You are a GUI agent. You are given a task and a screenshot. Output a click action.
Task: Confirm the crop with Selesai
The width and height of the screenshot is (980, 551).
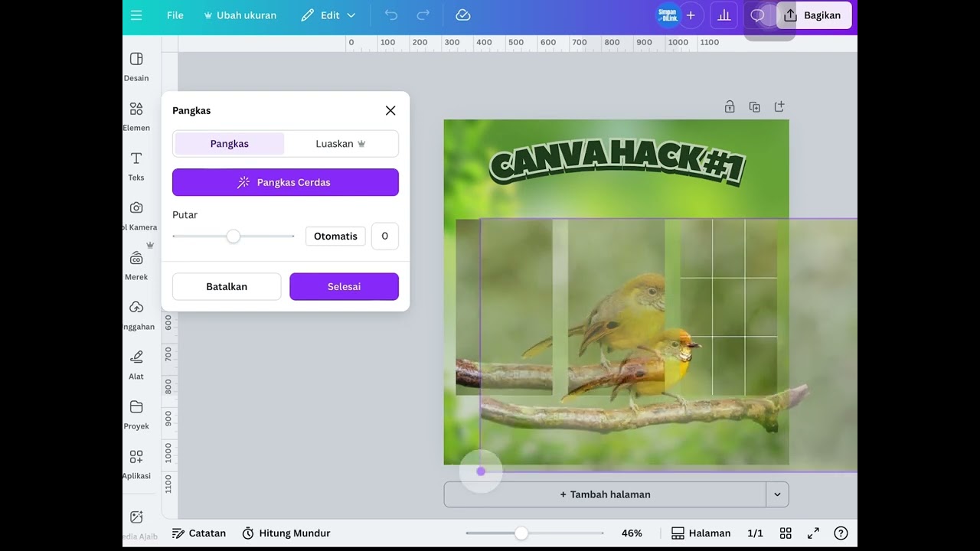[345, 286]
